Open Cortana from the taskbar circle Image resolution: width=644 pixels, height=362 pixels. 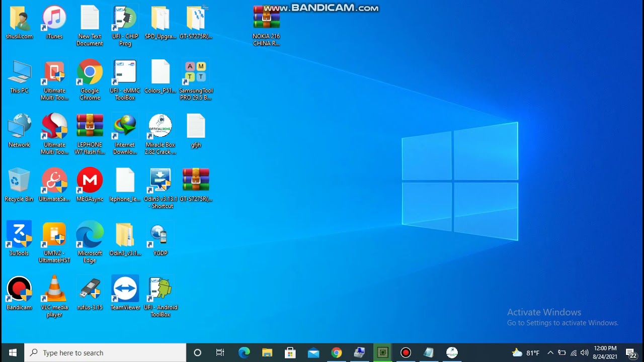197,352
